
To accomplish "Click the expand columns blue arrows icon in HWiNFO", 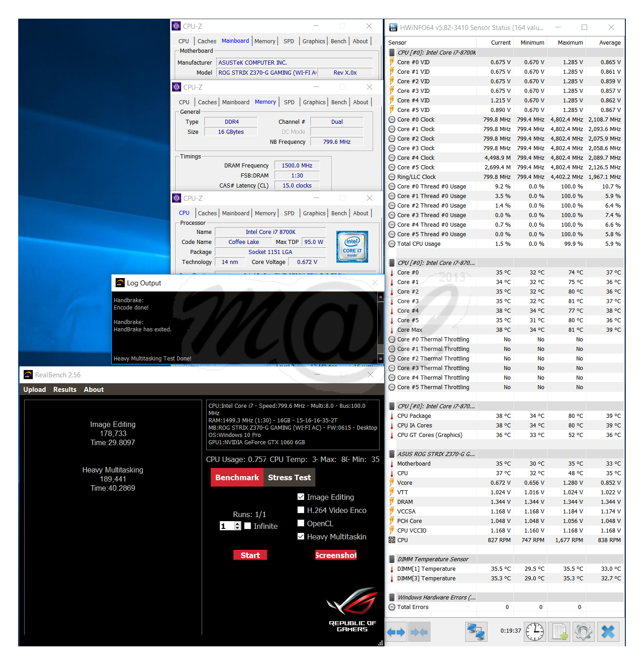I will coord(396,632).
